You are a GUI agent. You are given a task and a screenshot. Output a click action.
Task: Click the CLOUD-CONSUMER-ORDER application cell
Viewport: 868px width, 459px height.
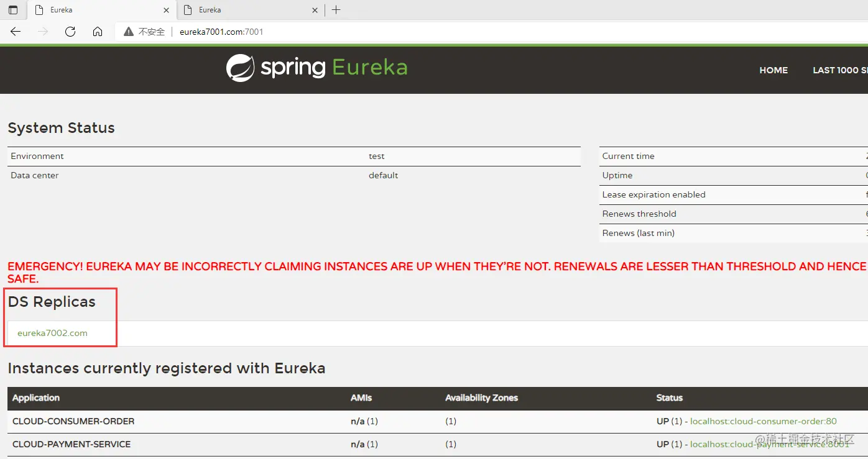click(73, 421)
